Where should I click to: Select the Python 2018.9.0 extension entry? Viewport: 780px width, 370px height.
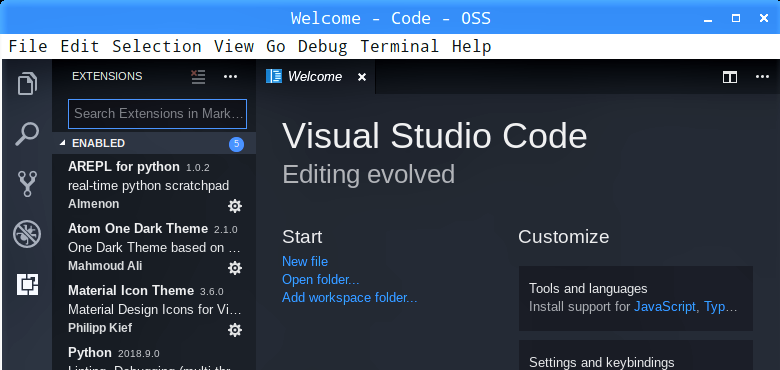[154, 356]
